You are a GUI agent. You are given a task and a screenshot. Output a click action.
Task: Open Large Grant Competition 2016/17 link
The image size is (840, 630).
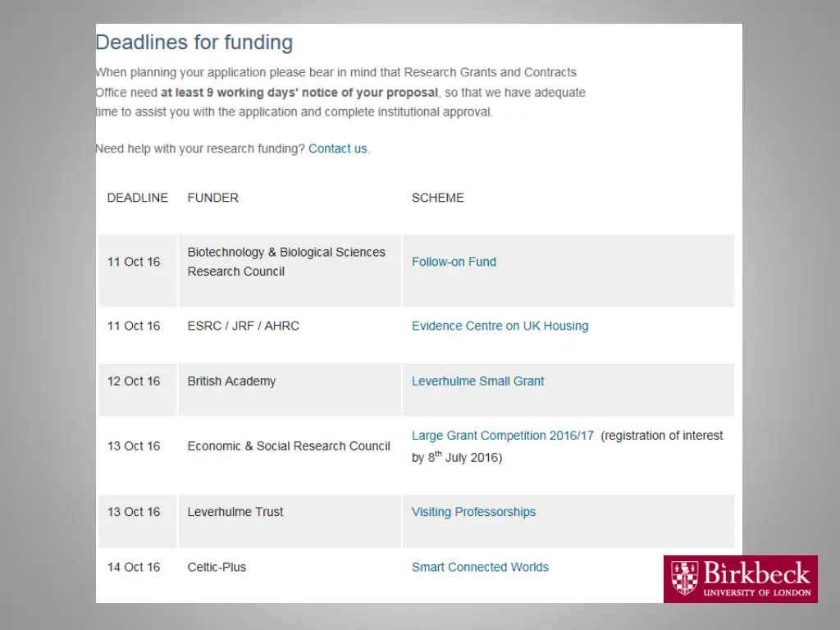click(x=503, y=436)
